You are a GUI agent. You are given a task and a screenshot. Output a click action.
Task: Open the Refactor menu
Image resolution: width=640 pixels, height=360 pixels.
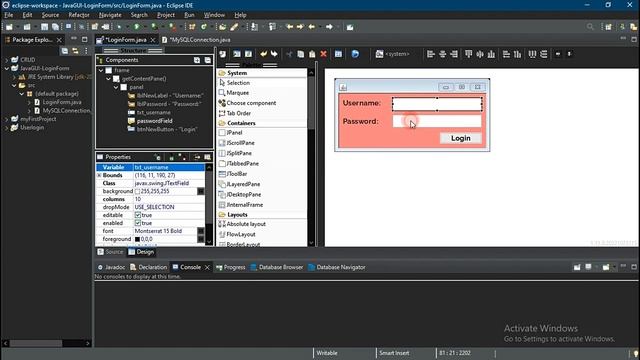pyautogui.click(x=79, y=15)
